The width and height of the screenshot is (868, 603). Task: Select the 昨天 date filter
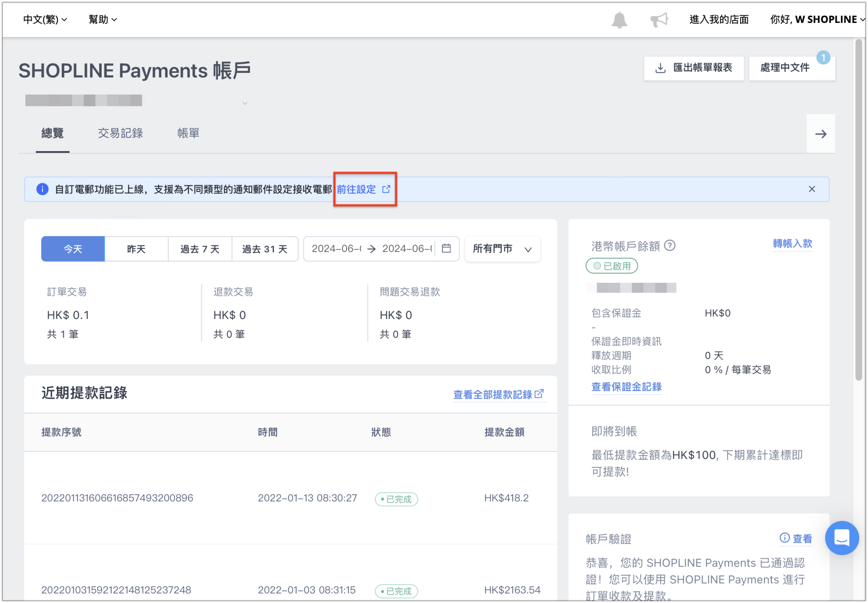[136, 249]
